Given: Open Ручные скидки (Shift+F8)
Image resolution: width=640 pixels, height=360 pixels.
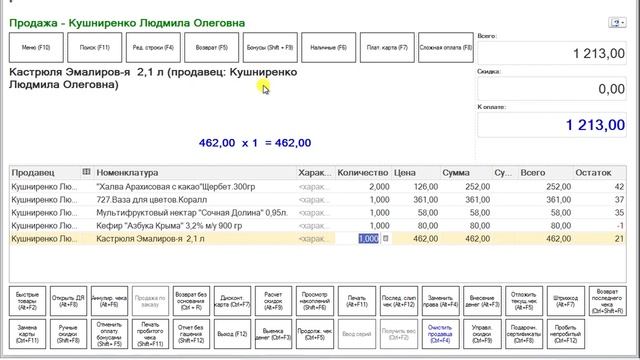Looking at the screenshot, I should tap(68, 334).
